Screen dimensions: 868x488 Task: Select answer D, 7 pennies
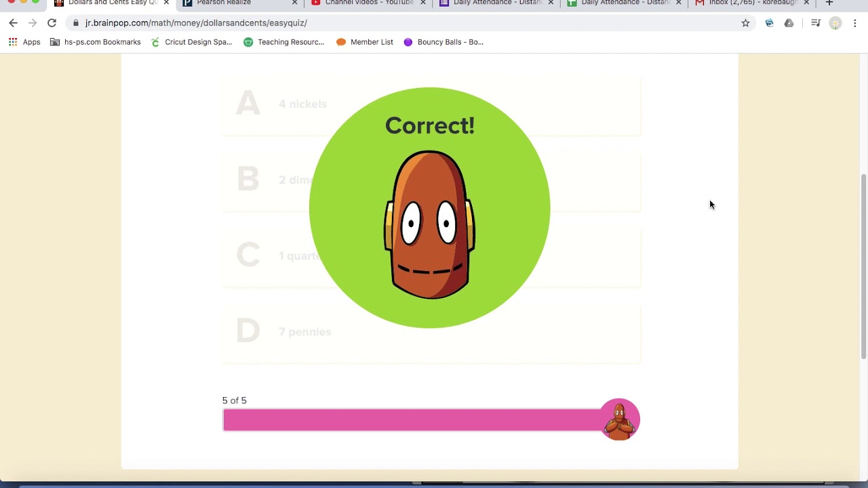(431, 333)
